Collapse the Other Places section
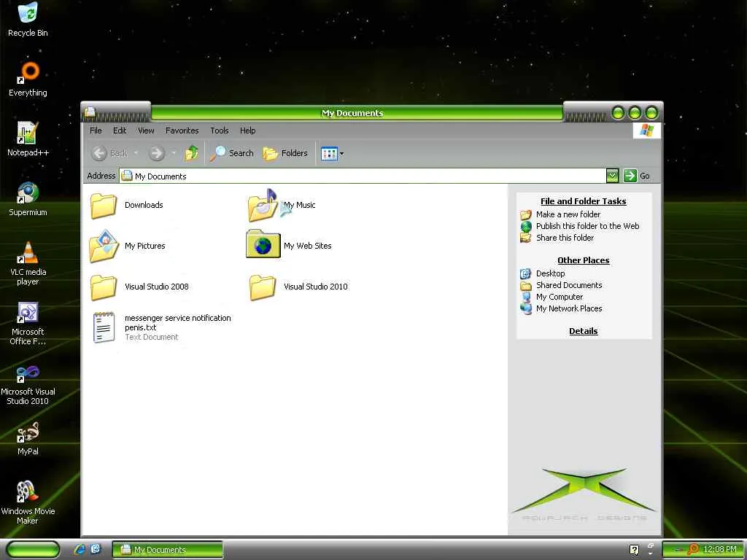 (x=583, y=260)
